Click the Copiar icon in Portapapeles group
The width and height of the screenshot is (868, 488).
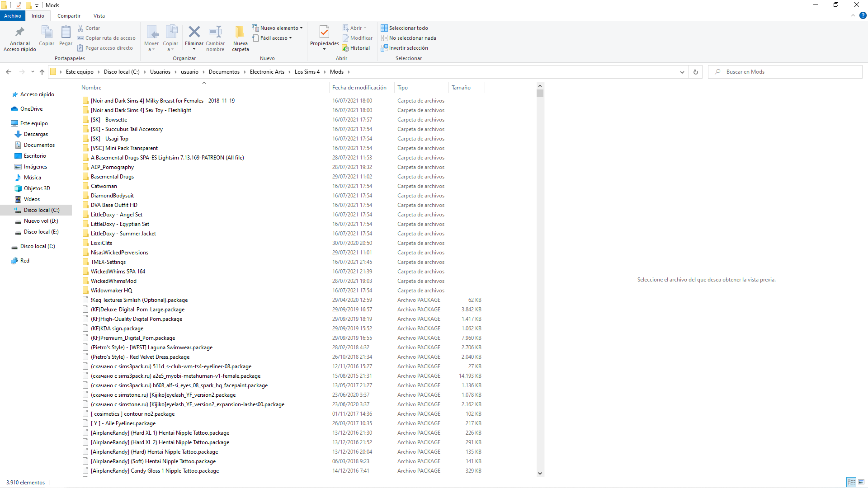(47, 32)
